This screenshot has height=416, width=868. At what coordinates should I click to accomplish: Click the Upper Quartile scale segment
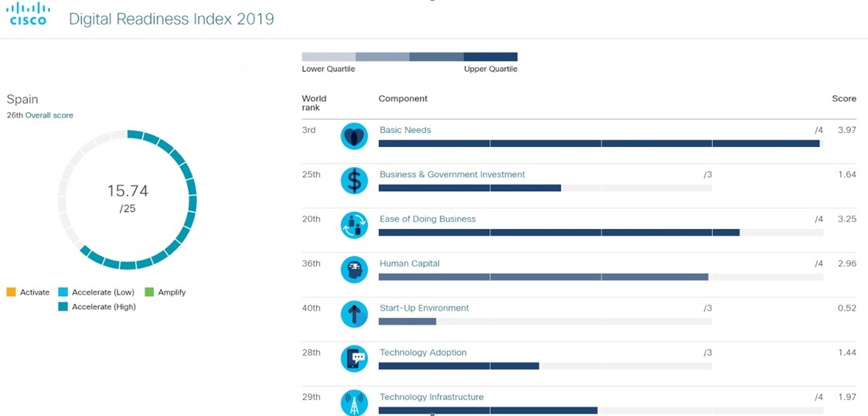coord(491,56)
